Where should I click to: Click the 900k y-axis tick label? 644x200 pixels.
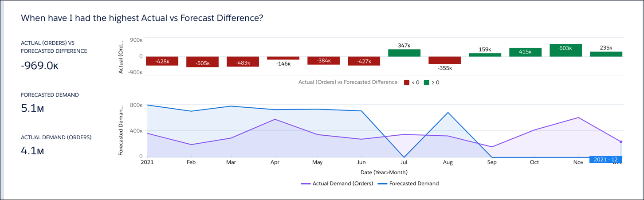click(137, 40)
